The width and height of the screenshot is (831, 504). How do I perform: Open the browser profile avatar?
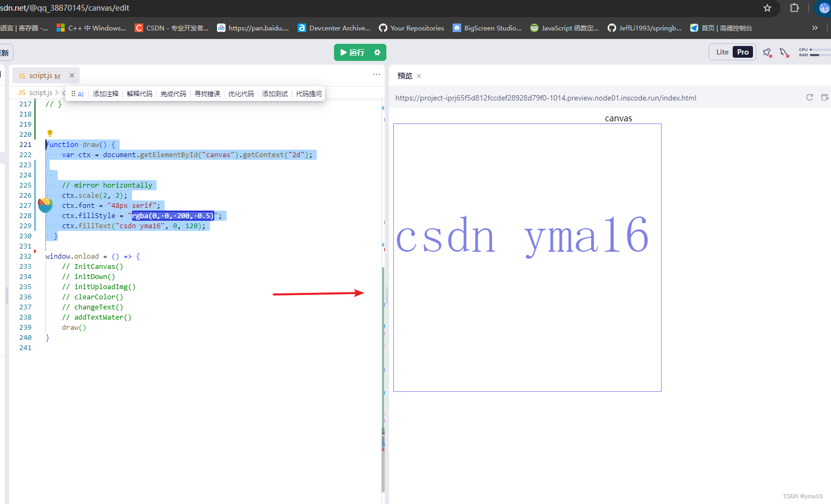click(x=824, y=8)
